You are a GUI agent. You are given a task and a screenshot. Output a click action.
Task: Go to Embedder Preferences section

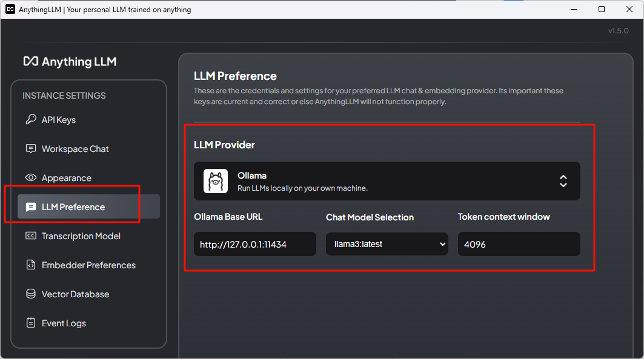tap(88, 265)
